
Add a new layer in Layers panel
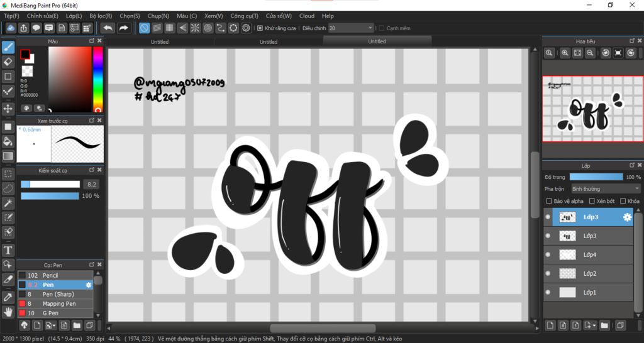(x=550, y=325)
